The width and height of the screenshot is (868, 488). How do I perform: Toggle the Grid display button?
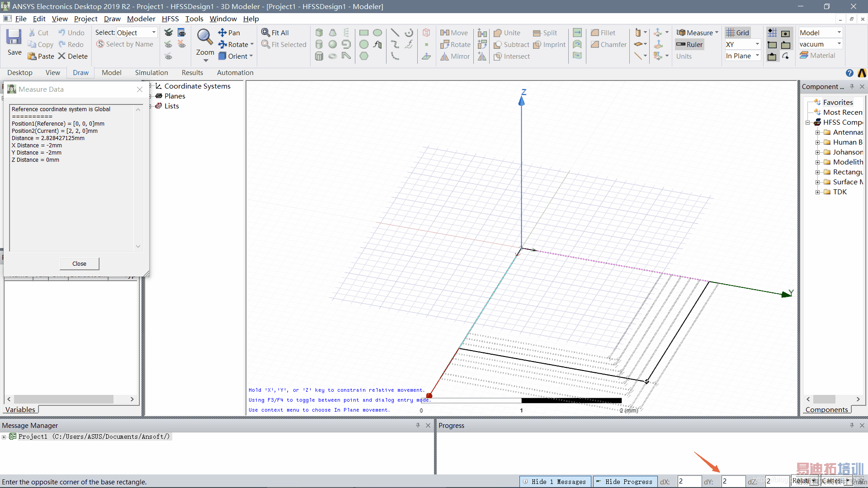(x=738, y=33)
